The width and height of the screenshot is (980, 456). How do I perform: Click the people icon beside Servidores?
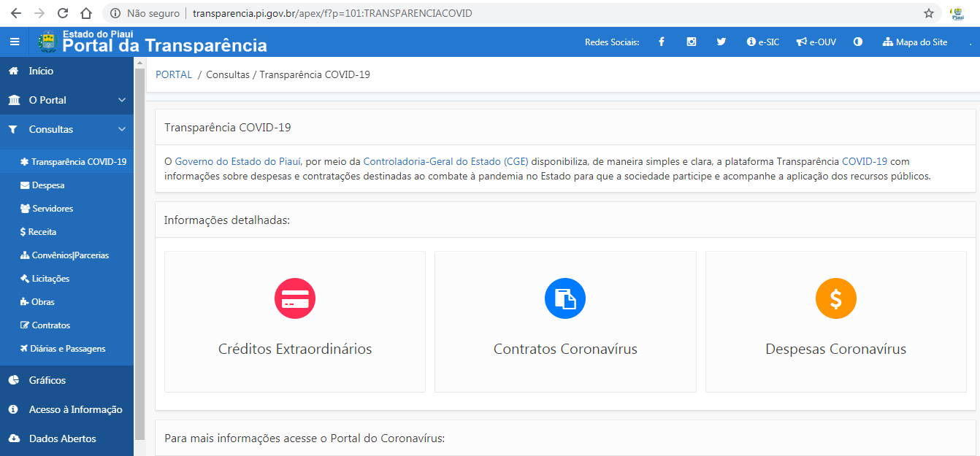(x=26, y=209)
